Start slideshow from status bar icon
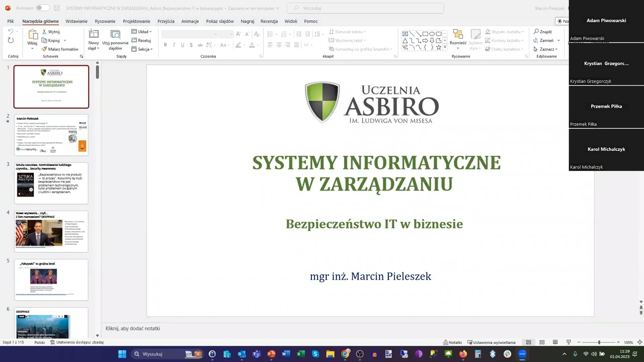 (x=569, y=342)
